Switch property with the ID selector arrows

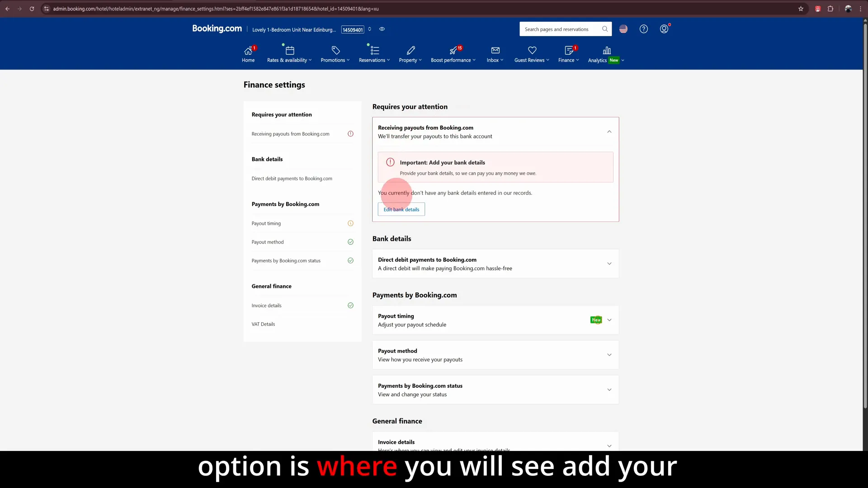point(369,29)
